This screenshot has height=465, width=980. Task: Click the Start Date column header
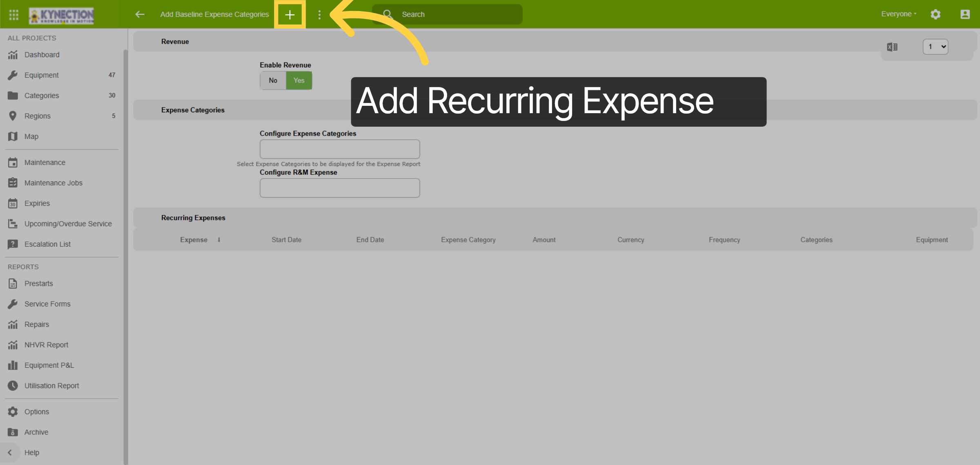point(287,240)
